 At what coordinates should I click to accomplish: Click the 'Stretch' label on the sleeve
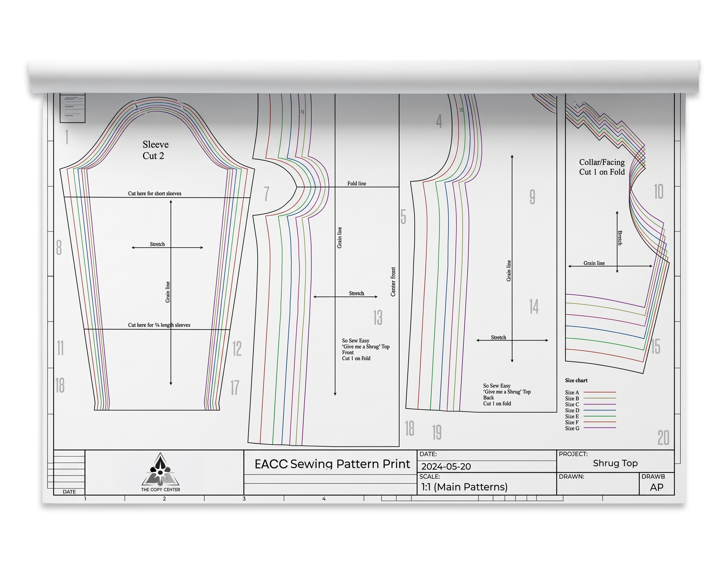(157, 244)
